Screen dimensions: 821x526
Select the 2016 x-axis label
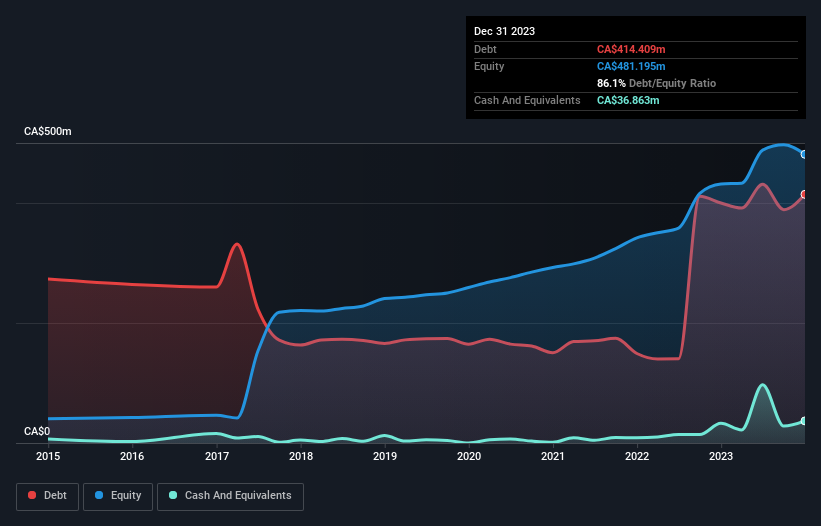pyautogui.click(x=132, y=456)
